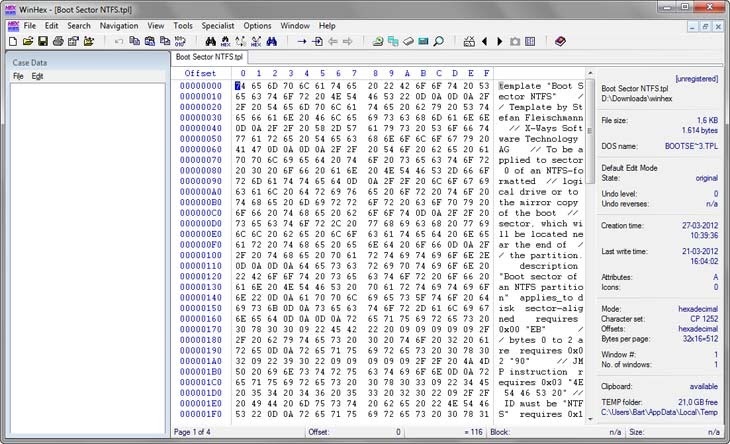730x444 pixels.
Task: Open the Edit menu in the main menu bar
Action: click(51, 26)
